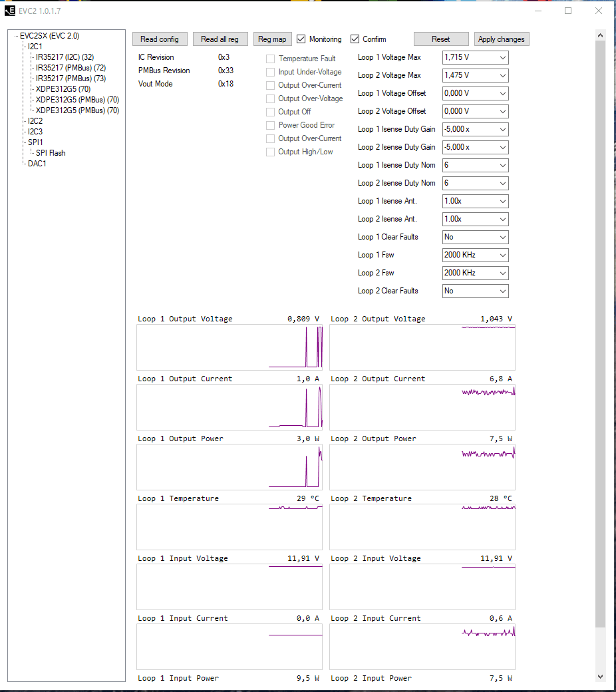Viewport: 616px width, 692px height.
Task: Open the Loop 2 Isense Duty Nom dropdown
Action: [475, 183]
